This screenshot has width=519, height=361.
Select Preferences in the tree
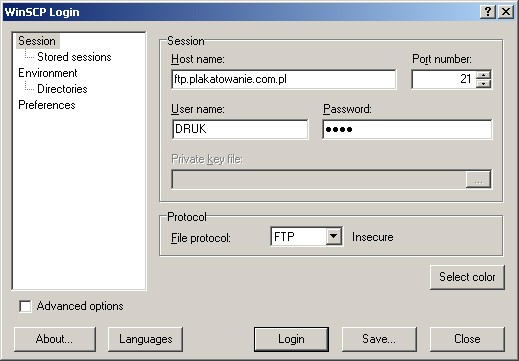tap(47, 105)
